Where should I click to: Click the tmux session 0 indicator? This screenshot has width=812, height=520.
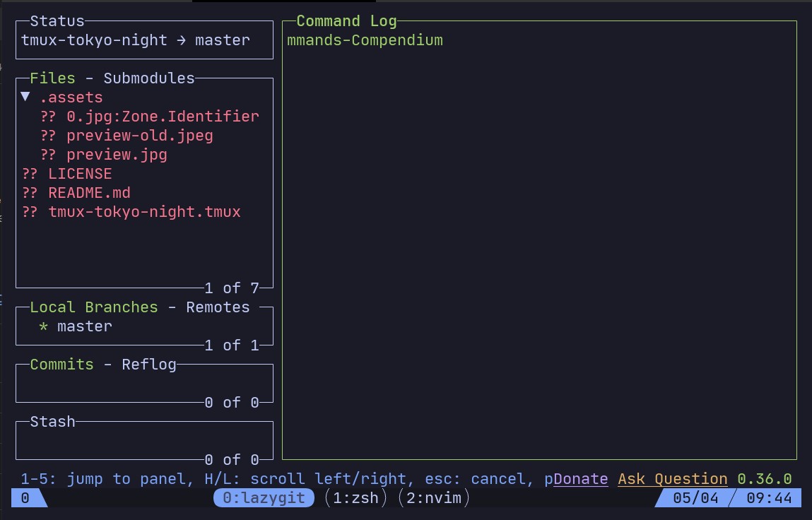(25, 497)
